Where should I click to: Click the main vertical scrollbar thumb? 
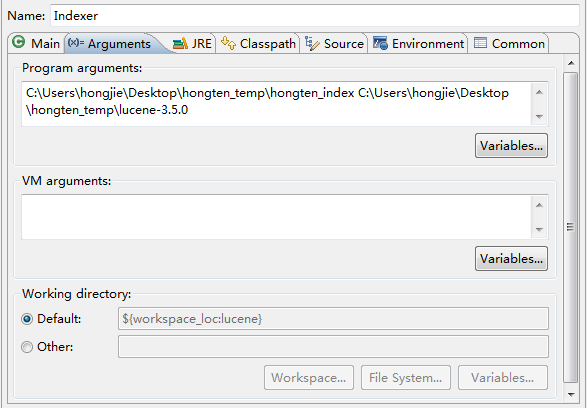[571, 227]
